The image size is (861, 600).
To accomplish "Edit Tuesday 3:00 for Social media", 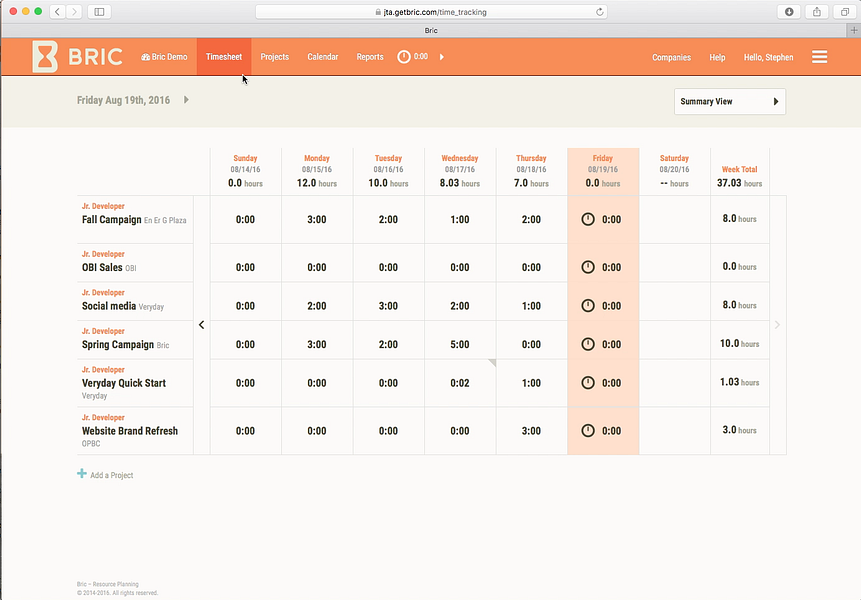I will pyautogui.click(x=388, y=306).
